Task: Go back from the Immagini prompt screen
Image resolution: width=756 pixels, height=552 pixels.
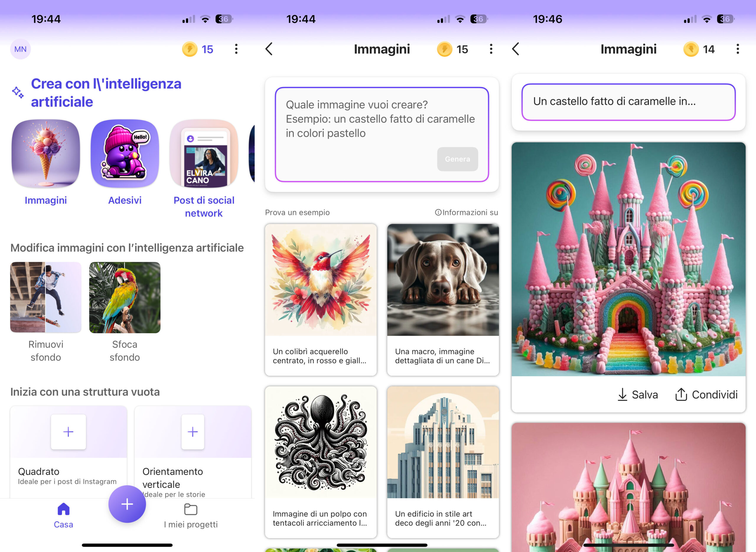Action: (x=269, y=49)
